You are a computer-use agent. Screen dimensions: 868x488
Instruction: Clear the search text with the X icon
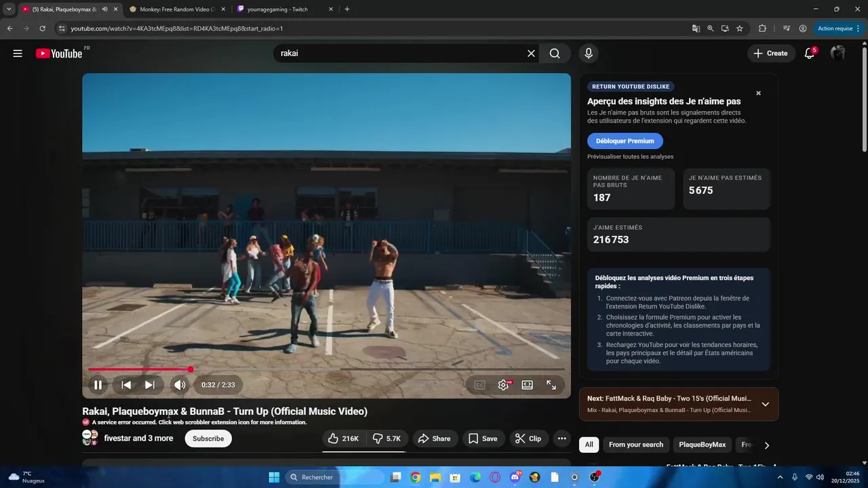point(531,54)
